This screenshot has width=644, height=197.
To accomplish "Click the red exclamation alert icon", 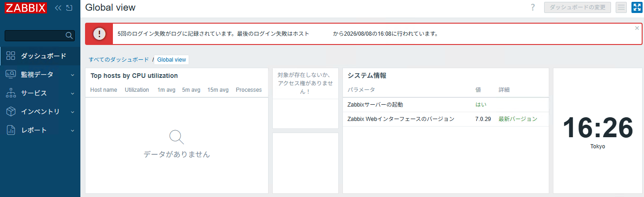I will 99,34.
